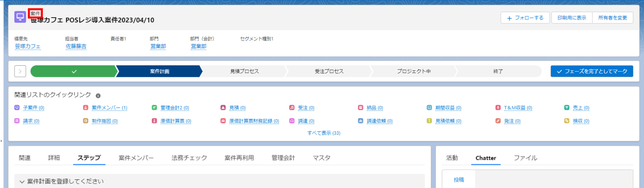Click the info icon beside 関連リストのクイックリンク

click(x=98, y=96)
